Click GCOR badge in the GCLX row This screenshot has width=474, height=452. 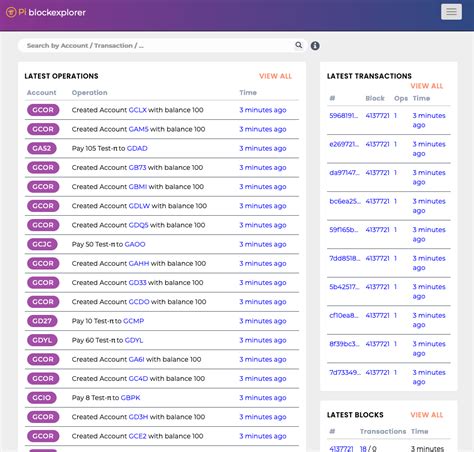(43, 110)
